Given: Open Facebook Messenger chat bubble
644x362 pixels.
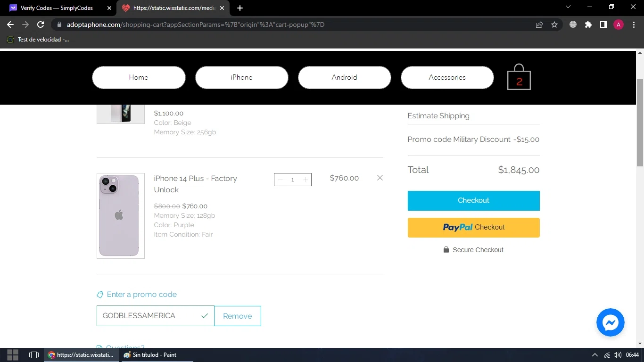Looking at the screenshot, I should click(610, 322).
